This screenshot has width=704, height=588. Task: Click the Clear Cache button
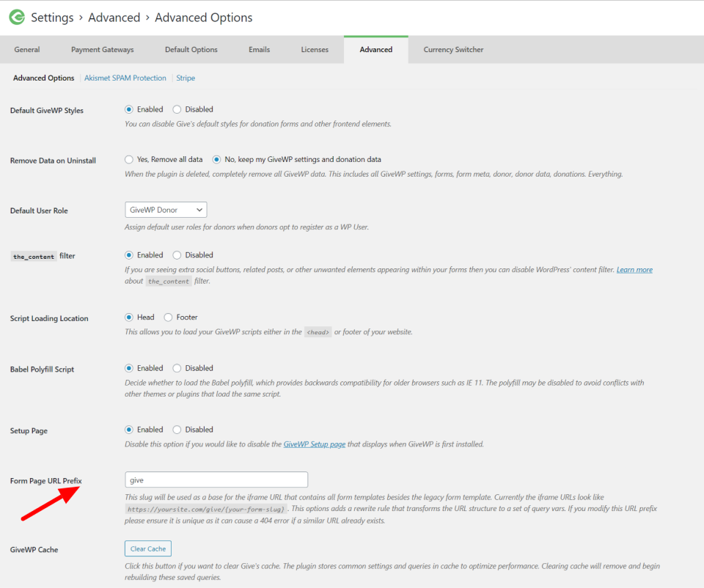(148, 548)
